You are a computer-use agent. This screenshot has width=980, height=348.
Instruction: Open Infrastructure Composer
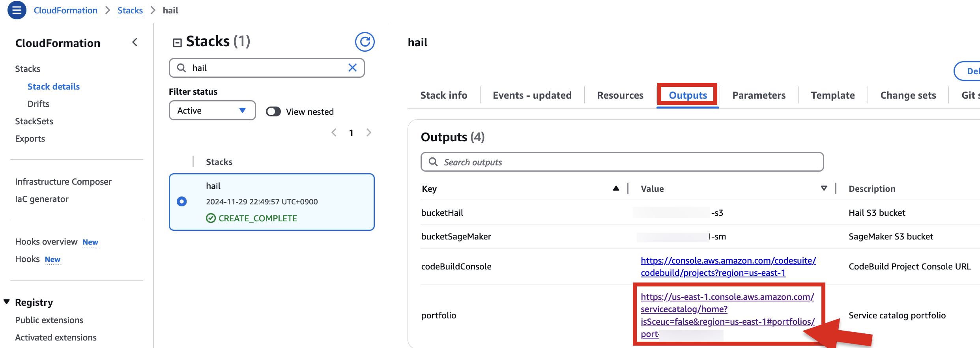[63, 181]
